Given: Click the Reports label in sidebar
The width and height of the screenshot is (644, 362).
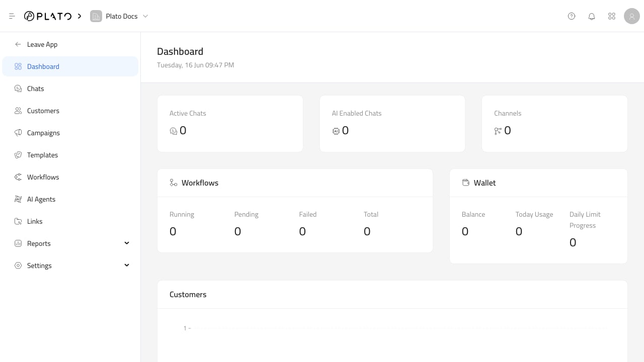Looking at the screenshot, I should [39, 243].
